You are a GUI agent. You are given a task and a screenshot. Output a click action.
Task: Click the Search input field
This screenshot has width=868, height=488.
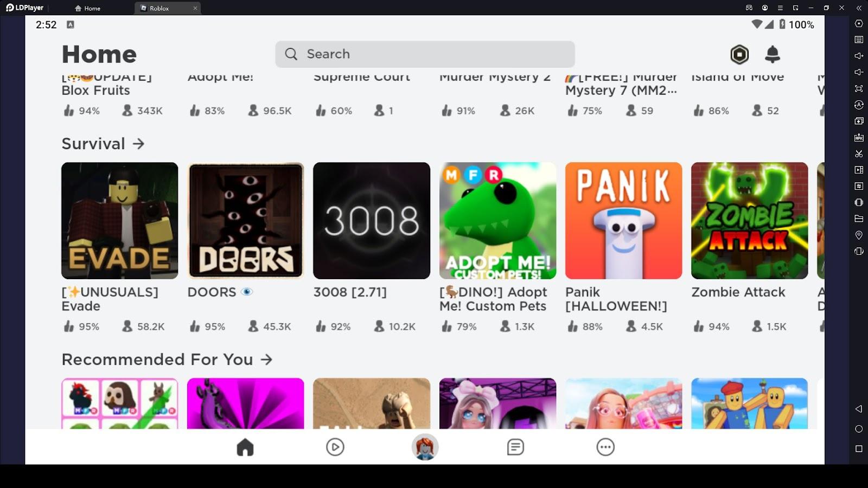(x=425, y=54)
